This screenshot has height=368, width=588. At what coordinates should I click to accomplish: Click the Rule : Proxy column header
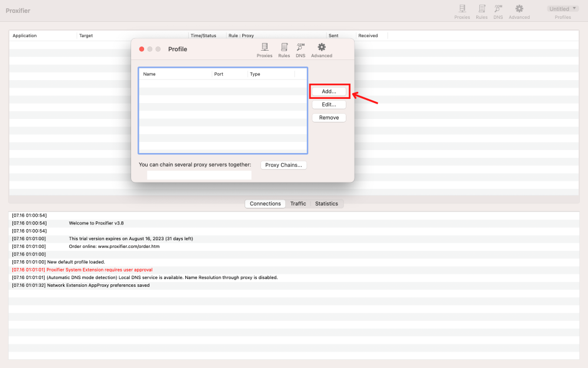(276, 36)
